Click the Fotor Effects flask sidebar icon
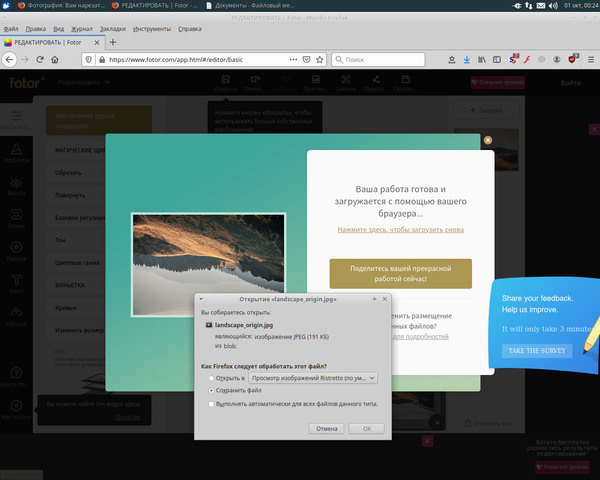Viewport: 600px width, 480px height. pyautogui.click(x=16, y=153)
